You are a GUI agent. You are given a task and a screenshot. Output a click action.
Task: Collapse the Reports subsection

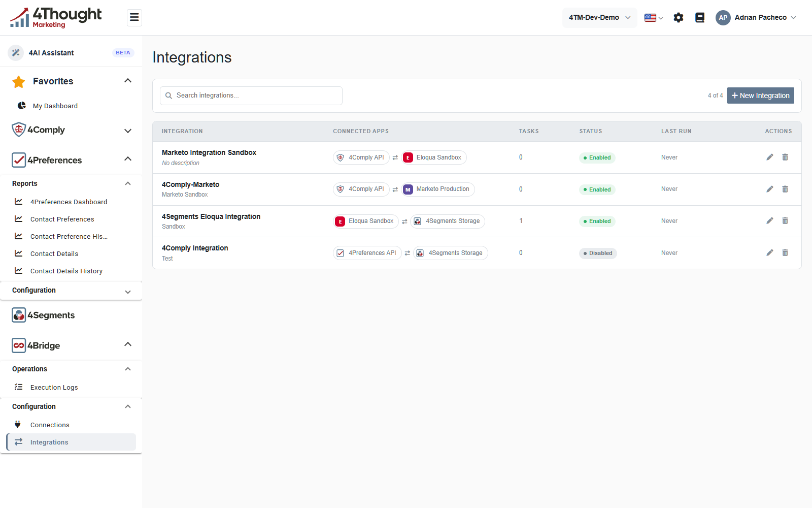[128, 183]
